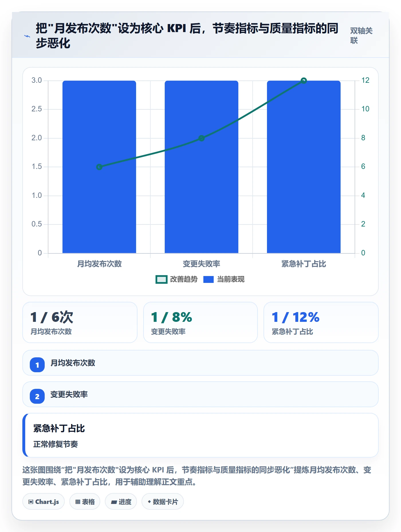The width and height of the screenshot is (401, 532).
Task: Click the line point at value 8
Action: pyautogui.click(x=201, y=138)
